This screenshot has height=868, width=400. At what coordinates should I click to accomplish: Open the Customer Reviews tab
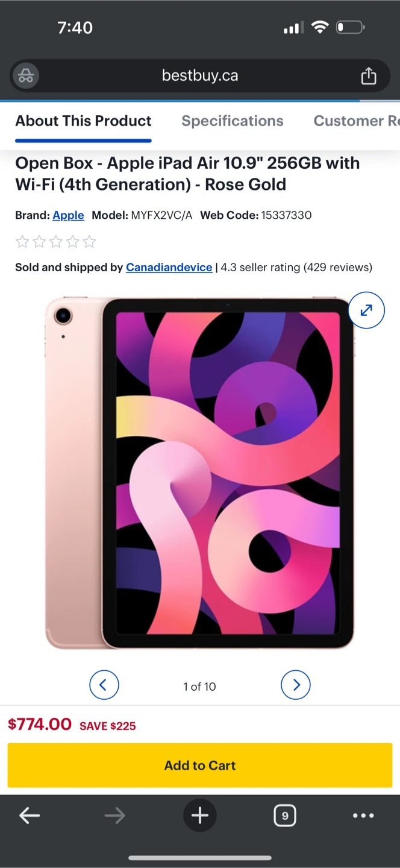tap(357, 121)
